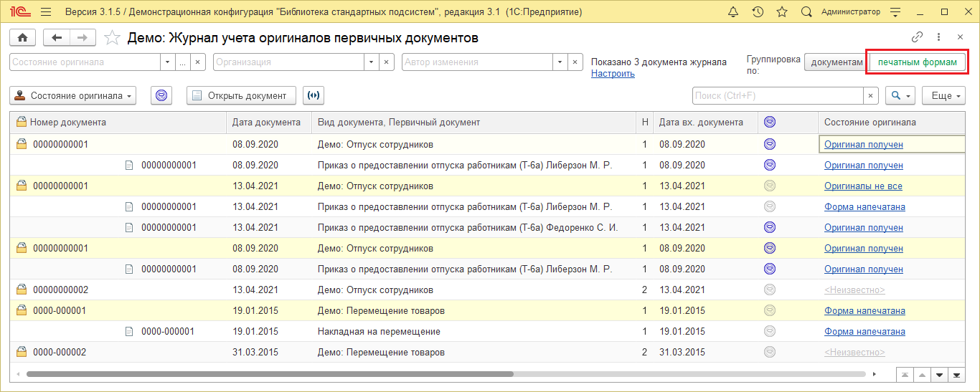980x392 pixels.
Task: Jump to the last row of the list
Action: click(956, 374)
